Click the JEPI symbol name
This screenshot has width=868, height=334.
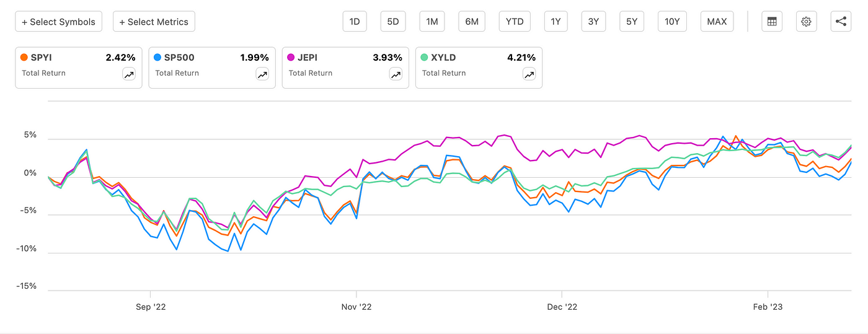pos(309,58)
